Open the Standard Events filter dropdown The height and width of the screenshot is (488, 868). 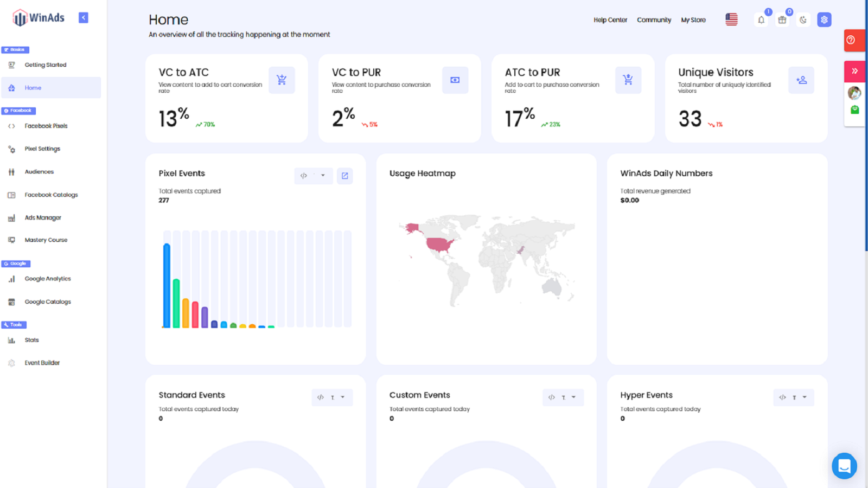pyautogui.click(x=331, y=397)
